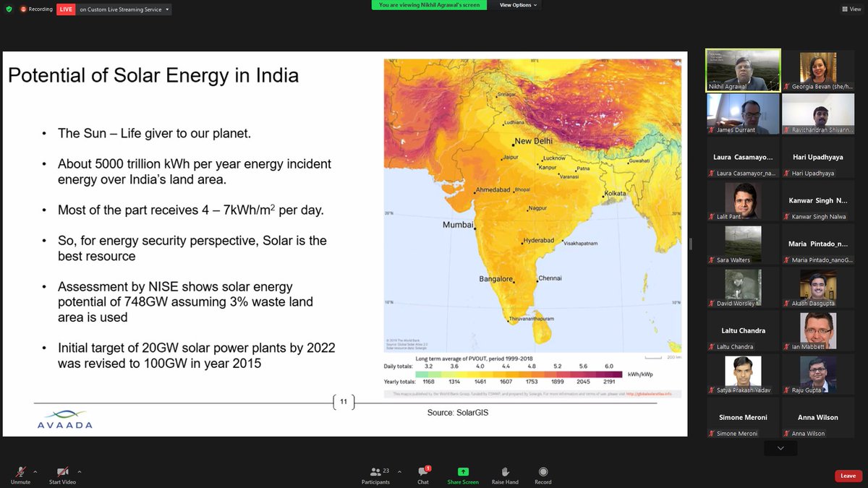Click the 'Mumbai' label on map
868x488 pixels.
click(x=458, y=225)
